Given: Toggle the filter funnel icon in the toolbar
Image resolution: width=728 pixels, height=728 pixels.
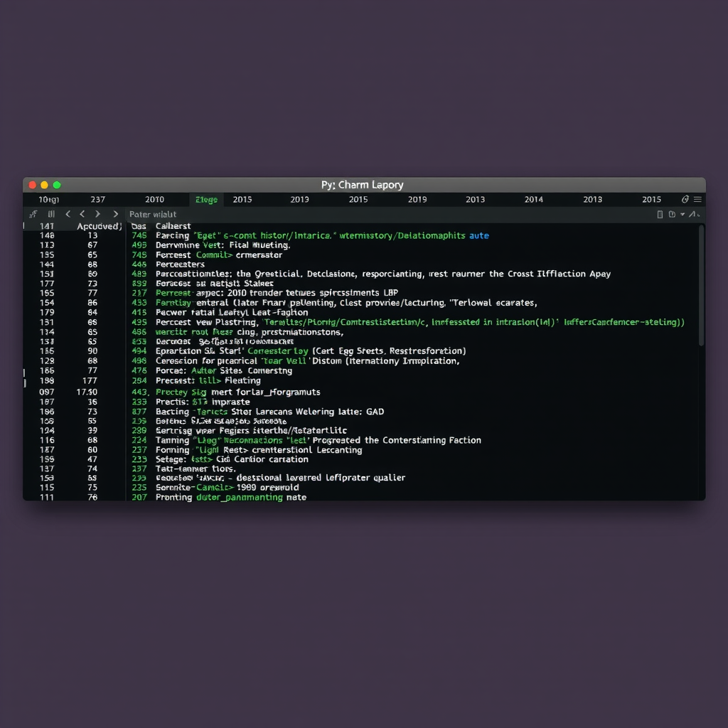Looking at the screenshot, I should (33, 214).
